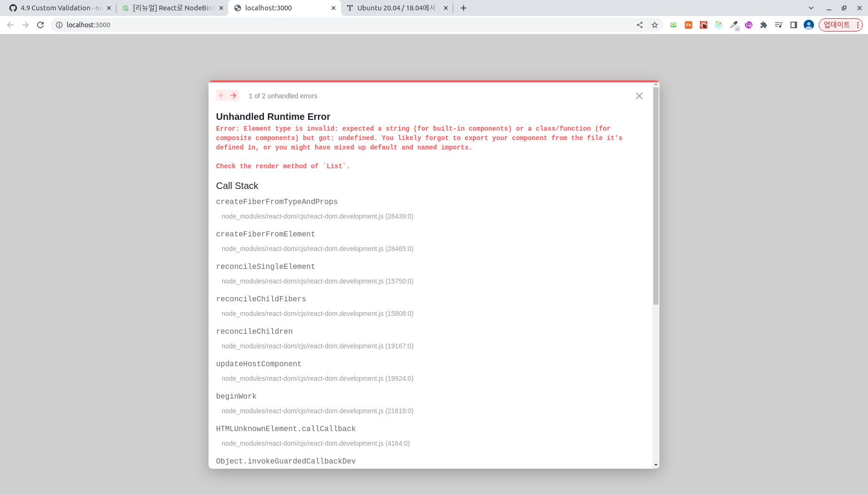View site information icon in address bar

tap(59, 25)
